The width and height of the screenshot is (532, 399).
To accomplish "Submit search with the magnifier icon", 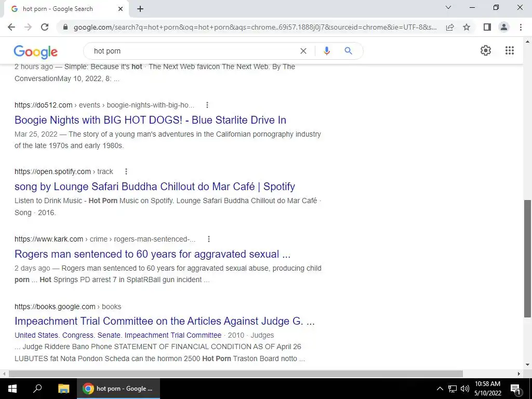I will click(348, 51).
